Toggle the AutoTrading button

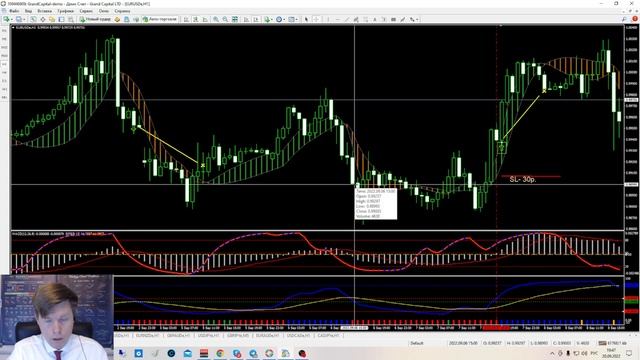click(x=160, y=19)
